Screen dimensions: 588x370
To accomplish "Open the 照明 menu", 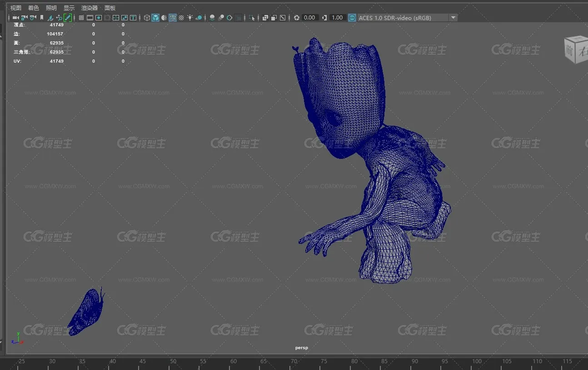I will [x=51, y=8].
